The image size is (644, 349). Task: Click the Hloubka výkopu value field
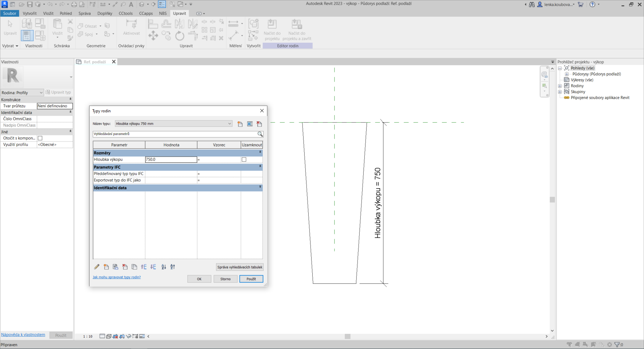[171, 160]
